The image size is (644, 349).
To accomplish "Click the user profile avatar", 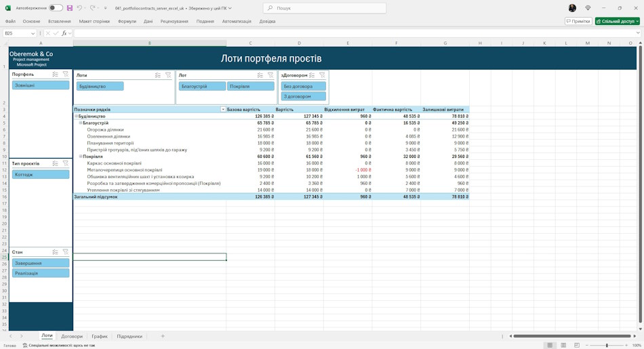I will (x=572, y=8).
